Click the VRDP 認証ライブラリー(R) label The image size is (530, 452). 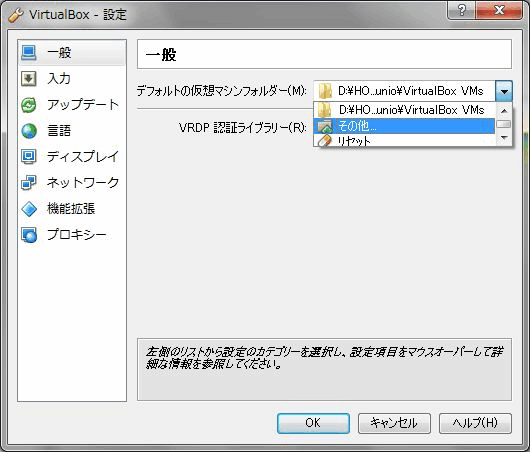[243, 128]
